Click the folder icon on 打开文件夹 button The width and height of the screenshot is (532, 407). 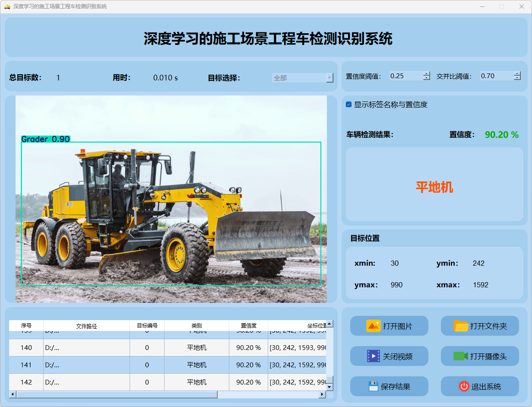pos(461,326)
